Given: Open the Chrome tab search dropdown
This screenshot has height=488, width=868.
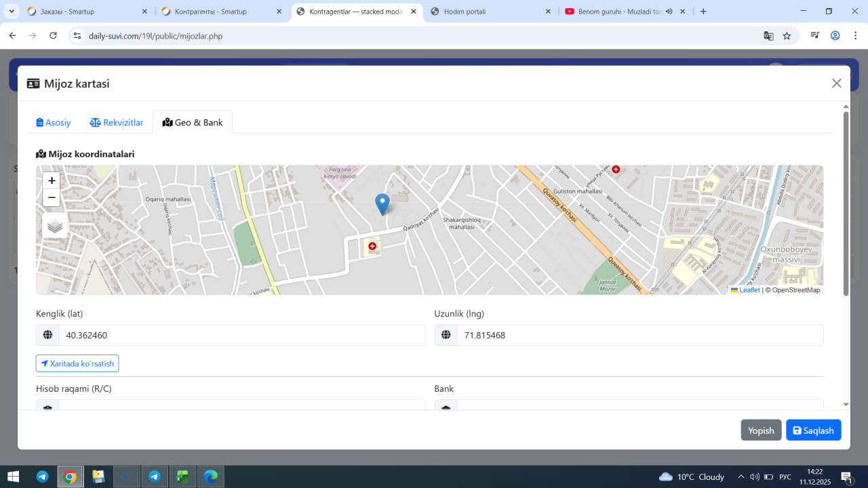Looking at the screenshot, I should click(x=12, y=12).
